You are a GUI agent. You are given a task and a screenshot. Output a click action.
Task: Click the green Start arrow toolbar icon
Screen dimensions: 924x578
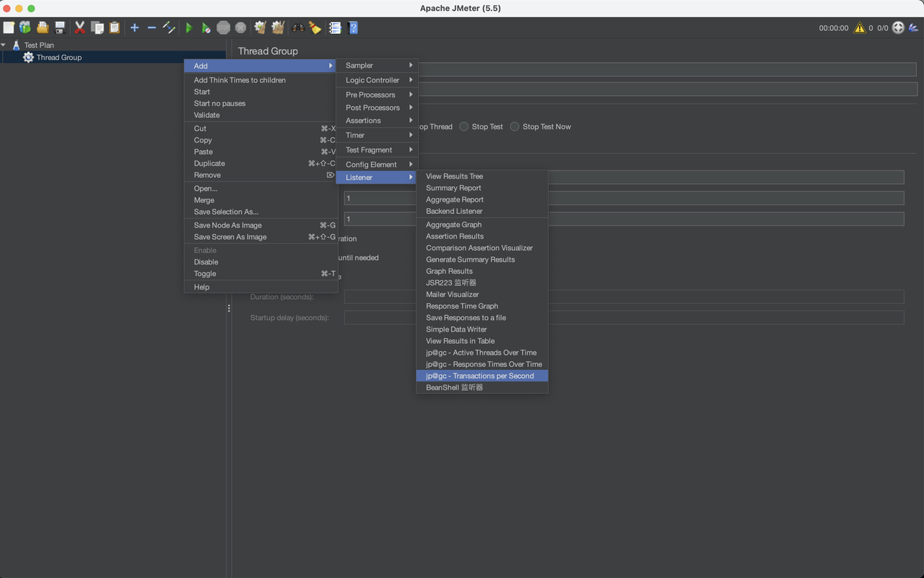click(189, 27)
